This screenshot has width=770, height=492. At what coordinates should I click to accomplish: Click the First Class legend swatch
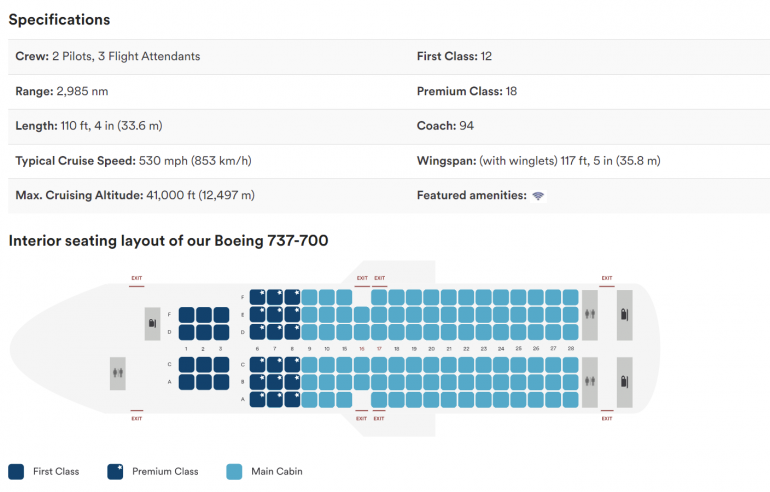(16, 471)
